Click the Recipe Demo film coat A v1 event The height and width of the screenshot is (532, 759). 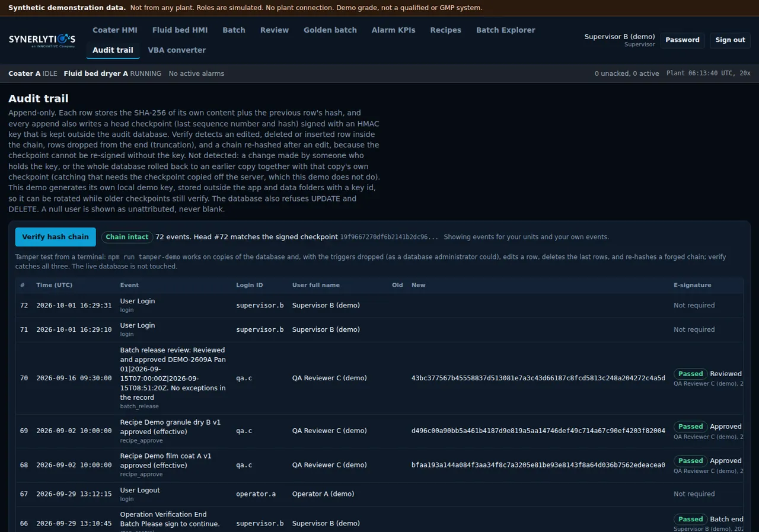pos(166,460)
